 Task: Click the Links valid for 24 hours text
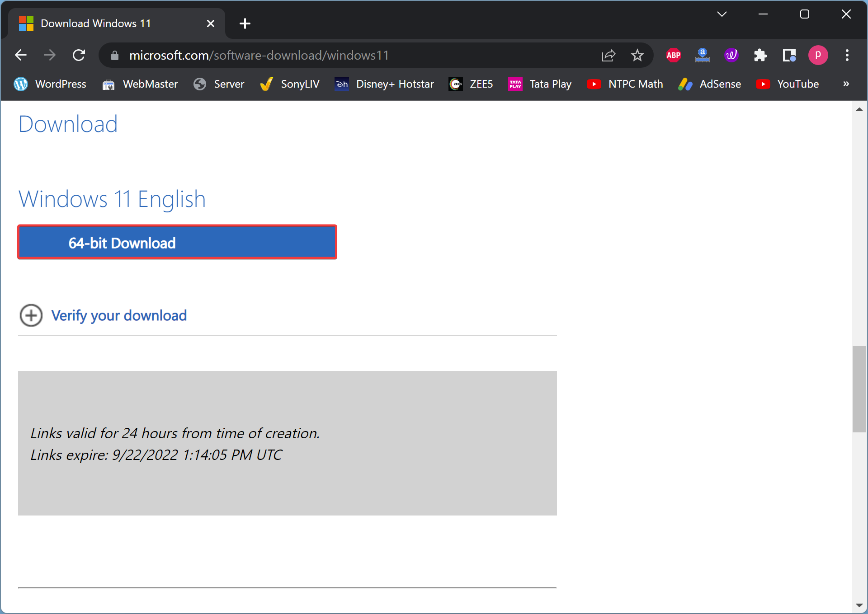pyautogui.click(x=175, y=433)
